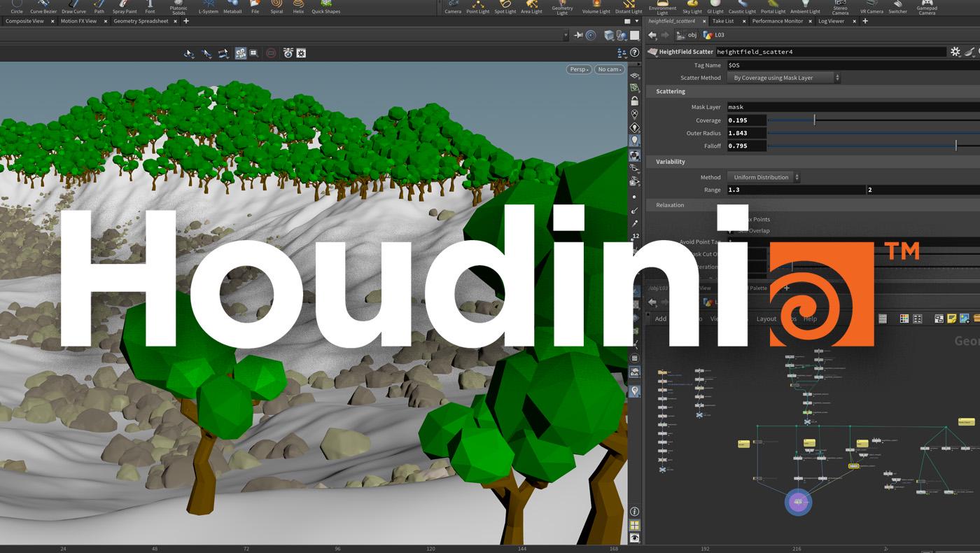Add an Area Light from the shelf
Viewport: 980px width, 553px height.
click(x=531, y=7)
